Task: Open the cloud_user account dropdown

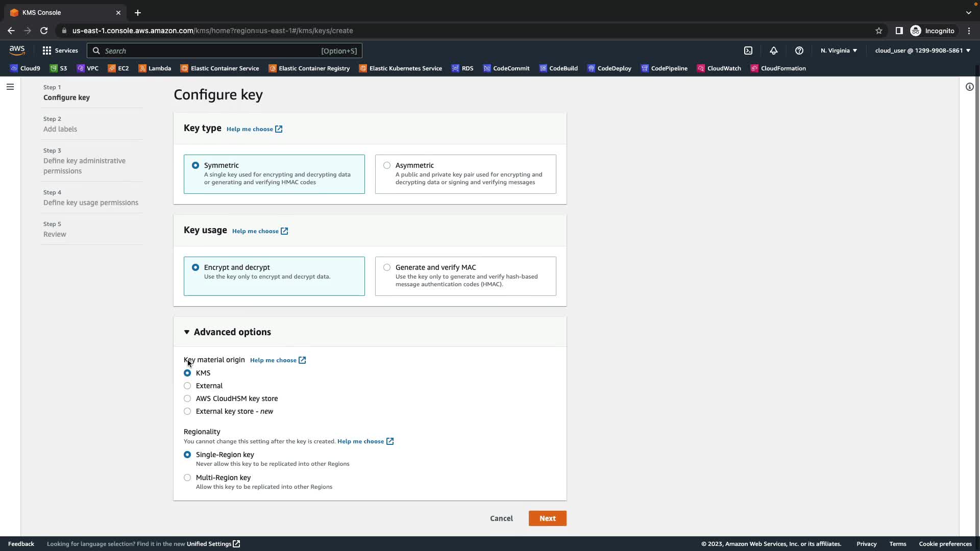Action: tap(922, 51)
